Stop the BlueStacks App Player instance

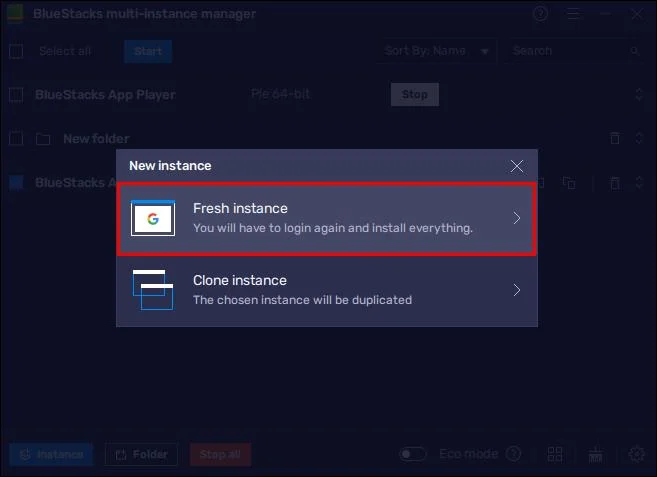coord(415,94)
